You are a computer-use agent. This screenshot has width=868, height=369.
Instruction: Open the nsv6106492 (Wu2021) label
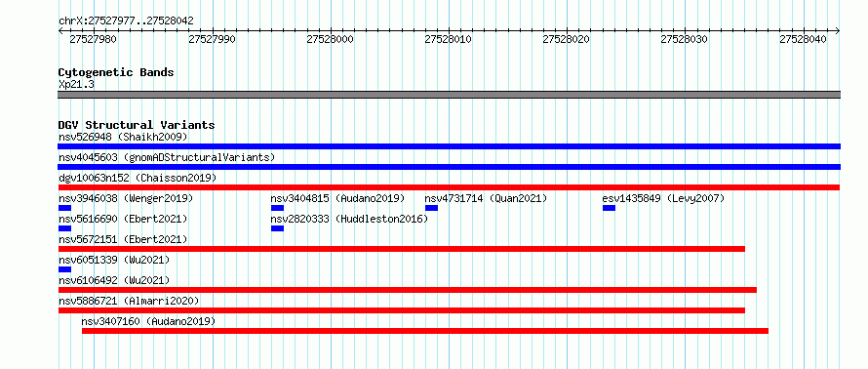pos(114,280)
